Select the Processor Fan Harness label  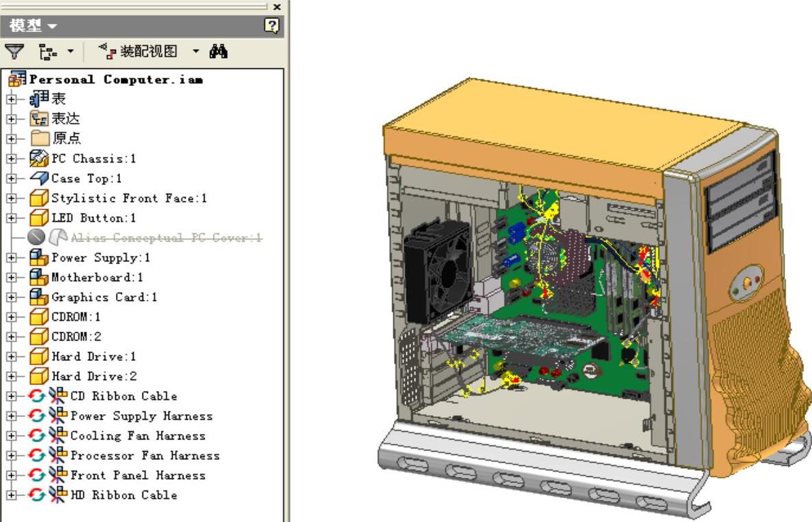point(145,455)
